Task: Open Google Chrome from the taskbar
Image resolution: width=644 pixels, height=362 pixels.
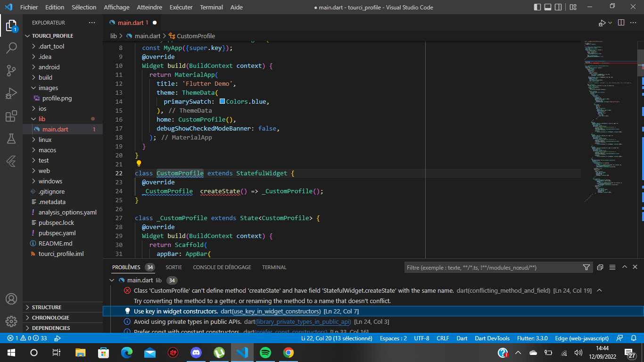Action: (289, 353)
